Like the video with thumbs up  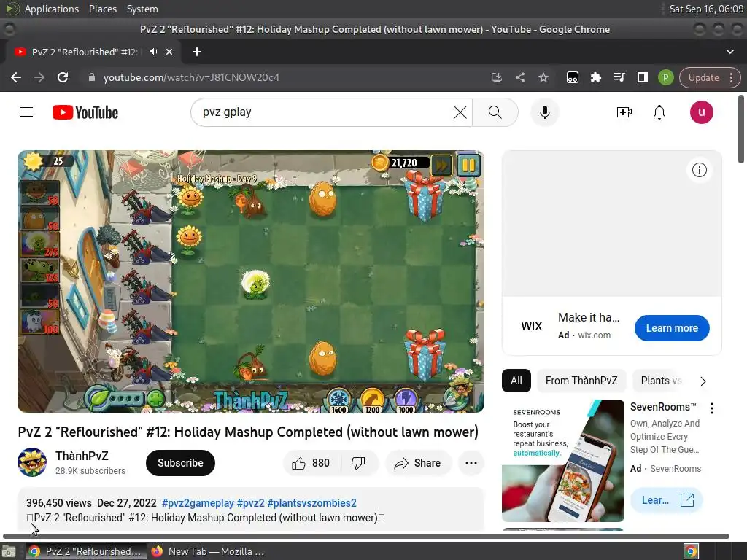(311, 463)
